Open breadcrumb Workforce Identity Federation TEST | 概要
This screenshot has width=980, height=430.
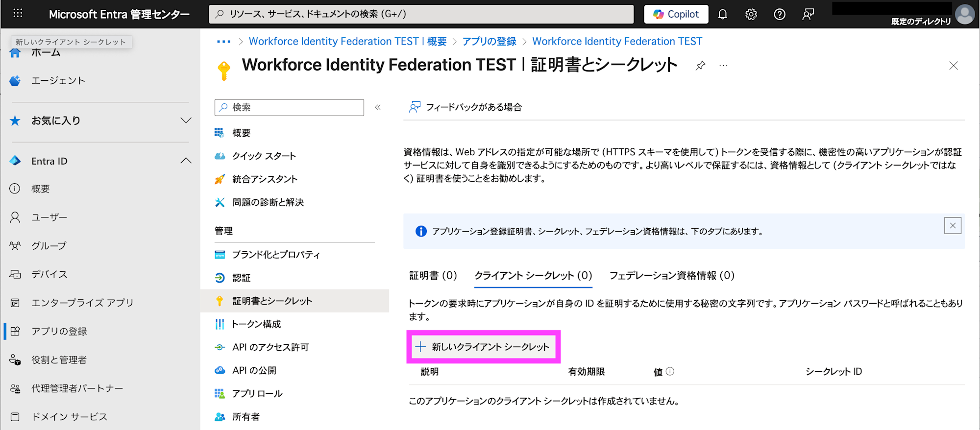pyautogui.click(x=347, y=42)
